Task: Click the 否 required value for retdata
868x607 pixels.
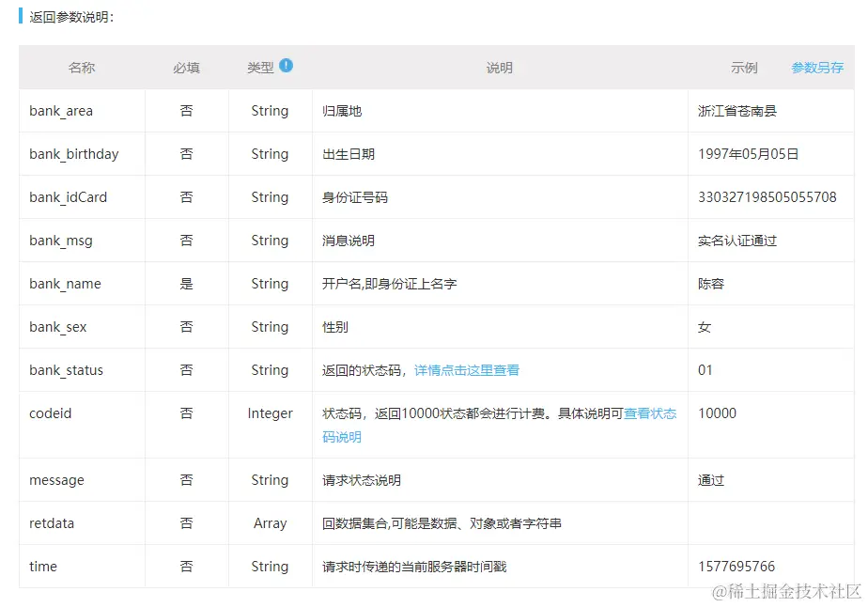Action: point(186,523)
